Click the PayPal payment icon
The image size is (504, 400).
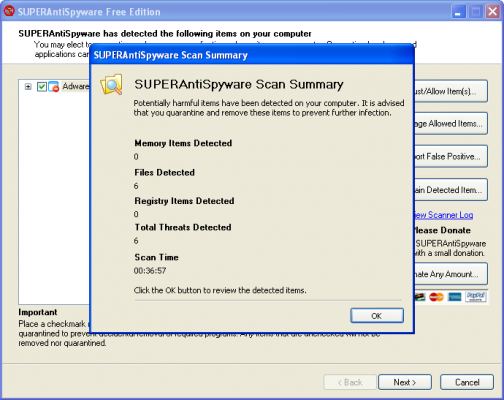coord(476,296)
